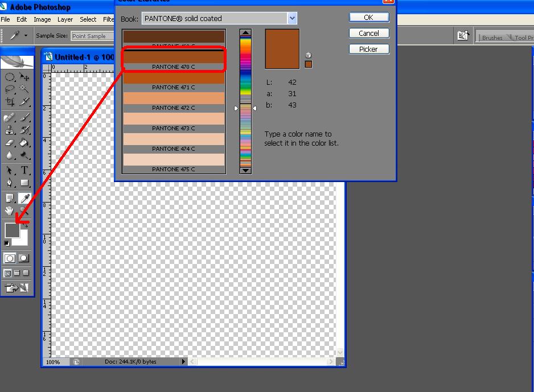534x392 pixels.
Task: Select the Move tool
Action: [24, 77]
